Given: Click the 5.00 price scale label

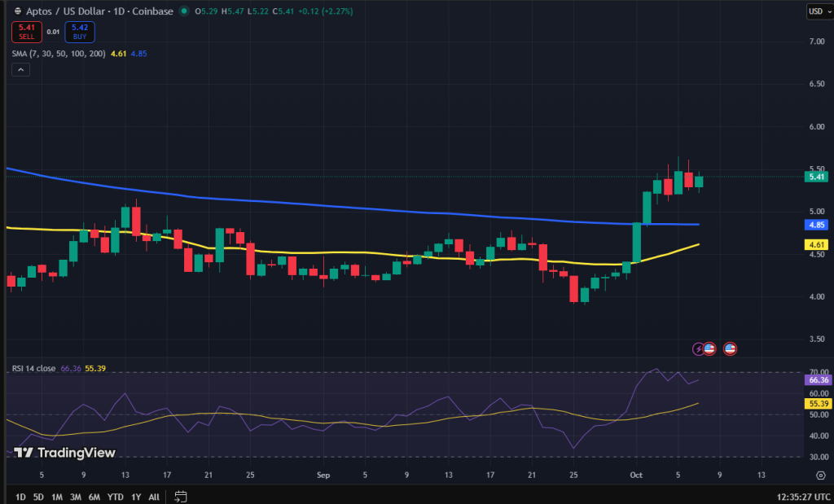Looking at the screenshot, I should (816, 212).
